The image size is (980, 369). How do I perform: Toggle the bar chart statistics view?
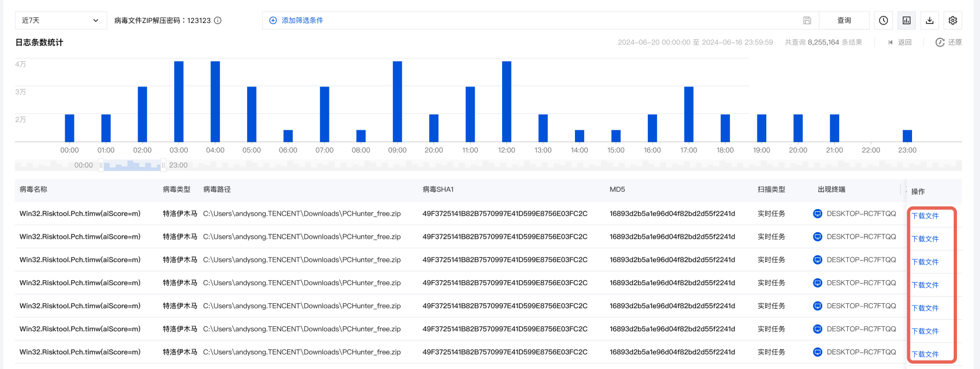click(x=907, y=20)
